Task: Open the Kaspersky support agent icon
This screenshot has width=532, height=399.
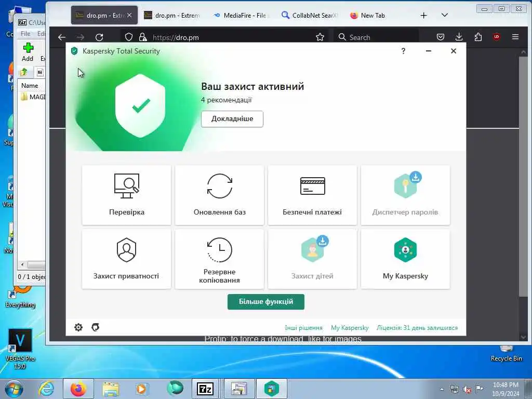Action: pyautogui.click(x=96, y=327)
